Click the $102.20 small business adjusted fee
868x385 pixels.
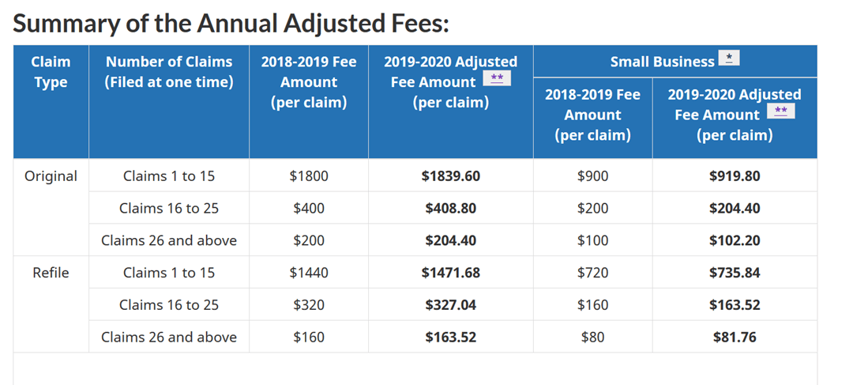[735, 240]
